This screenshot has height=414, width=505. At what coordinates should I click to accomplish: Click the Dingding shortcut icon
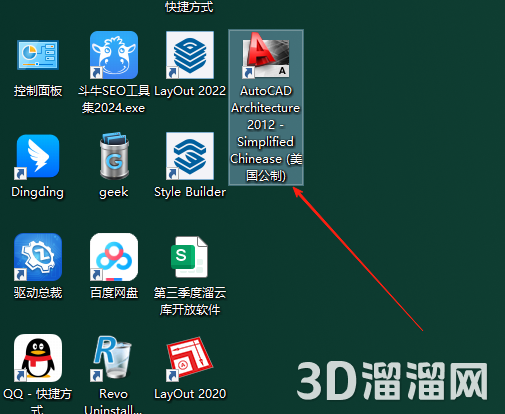pyautogui.click(x=37, y=156)
